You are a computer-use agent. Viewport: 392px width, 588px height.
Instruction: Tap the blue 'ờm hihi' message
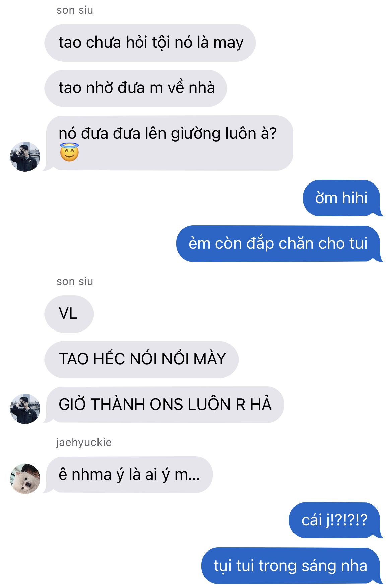342,198
